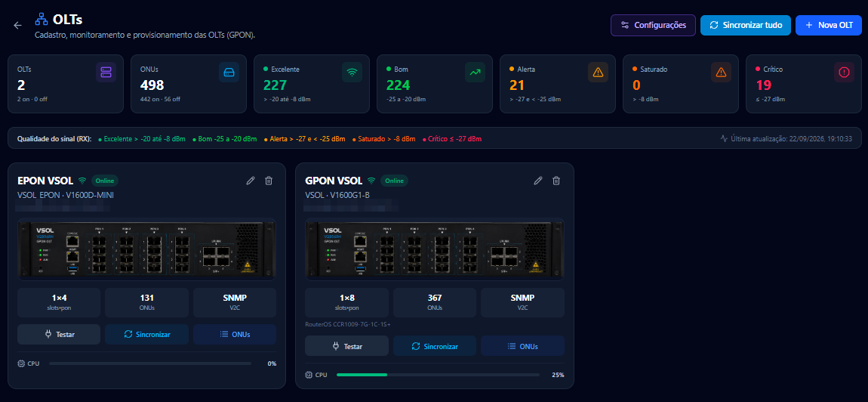
Task: Click the 'Alerta > -27 e < -25 dBm' legend entry
Action: click(306, 138)
